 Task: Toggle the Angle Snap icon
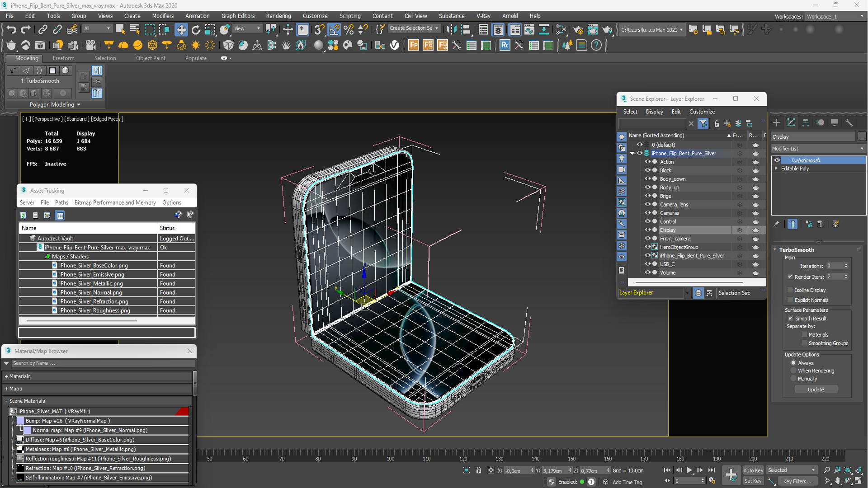tap(334, 30)
